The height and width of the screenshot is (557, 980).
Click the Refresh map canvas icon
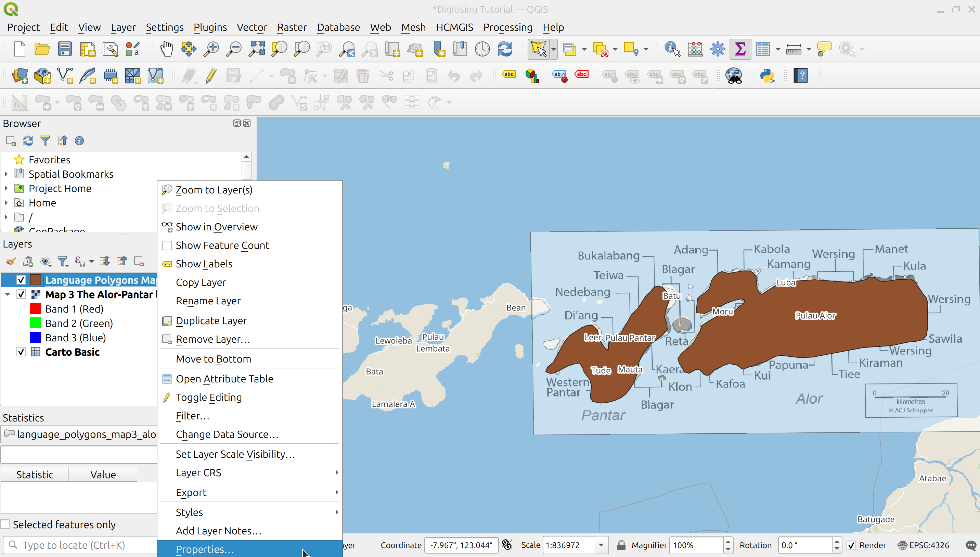click(505, 49)
